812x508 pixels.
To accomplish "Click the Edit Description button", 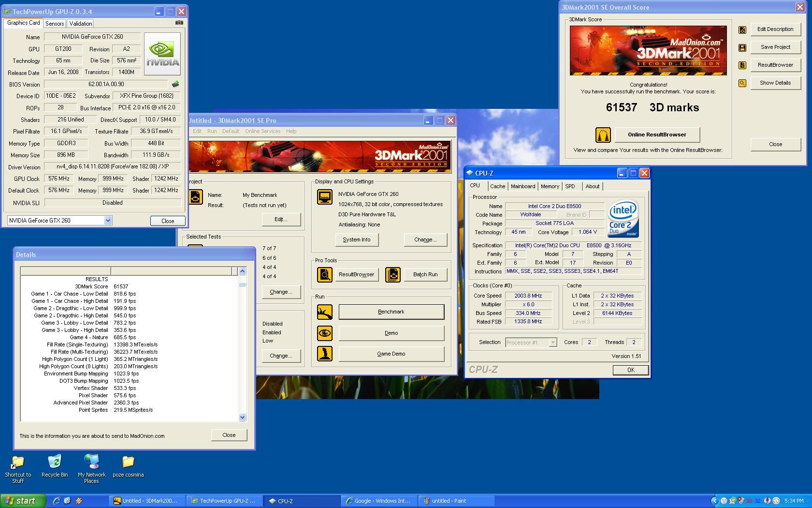I will pos(775,30).
